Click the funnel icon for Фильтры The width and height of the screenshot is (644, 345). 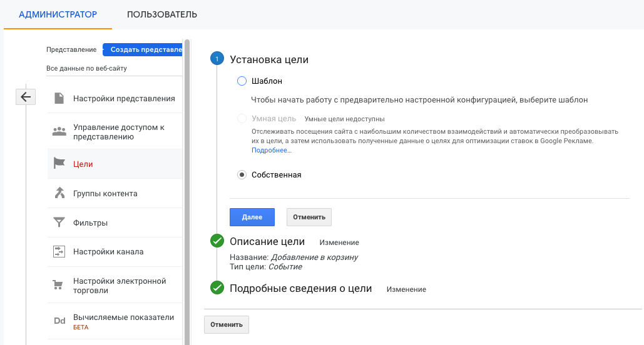click(x=59, y=222)
